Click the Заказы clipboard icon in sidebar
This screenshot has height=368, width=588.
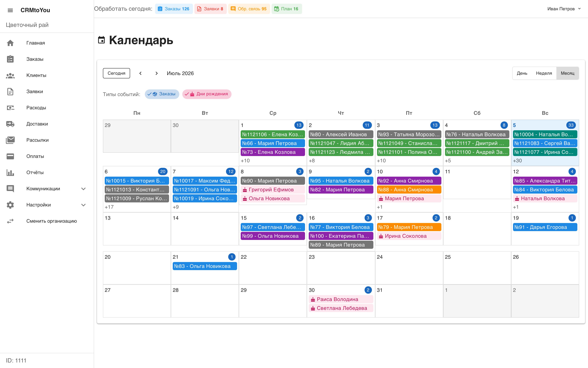pyautogui.click(x=10, y=59)
